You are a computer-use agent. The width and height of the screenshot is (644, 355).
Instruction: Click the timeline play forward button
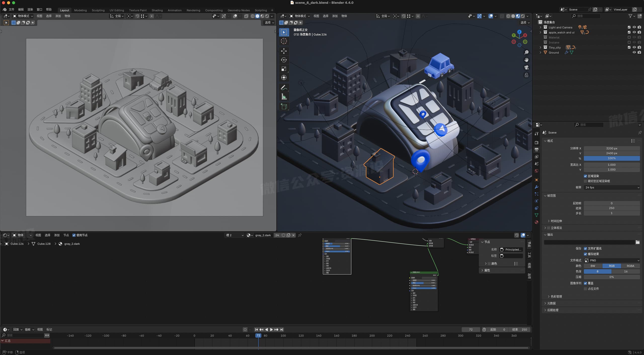point(271,330)
